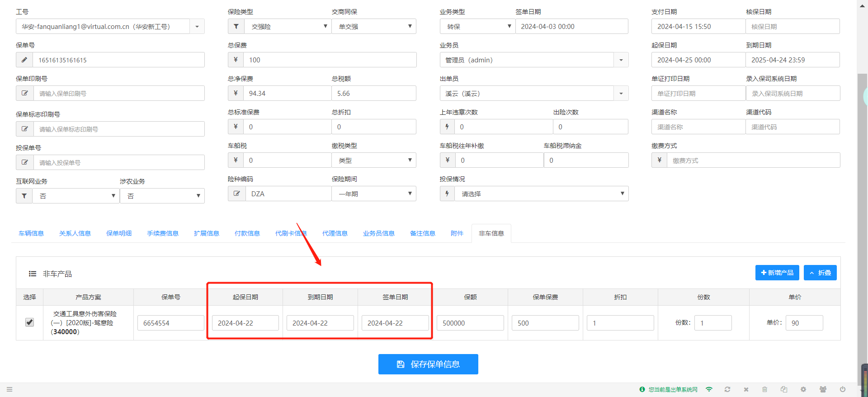This screenshot has height=397, width=868.
Task: Switch to the 关系人信息 tab
Action: (x=75, y=233)
